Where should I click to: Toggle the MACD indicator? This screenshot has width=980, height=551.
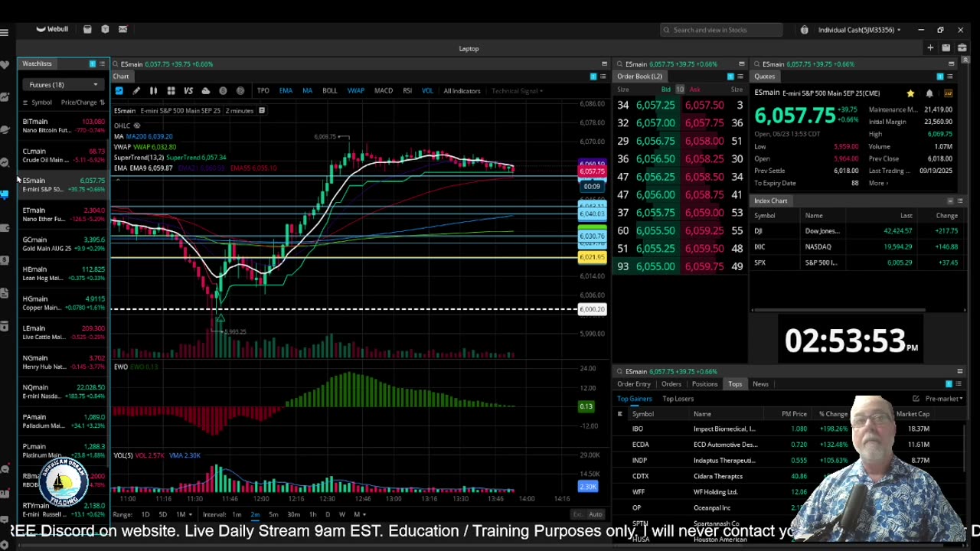(383, 91)
